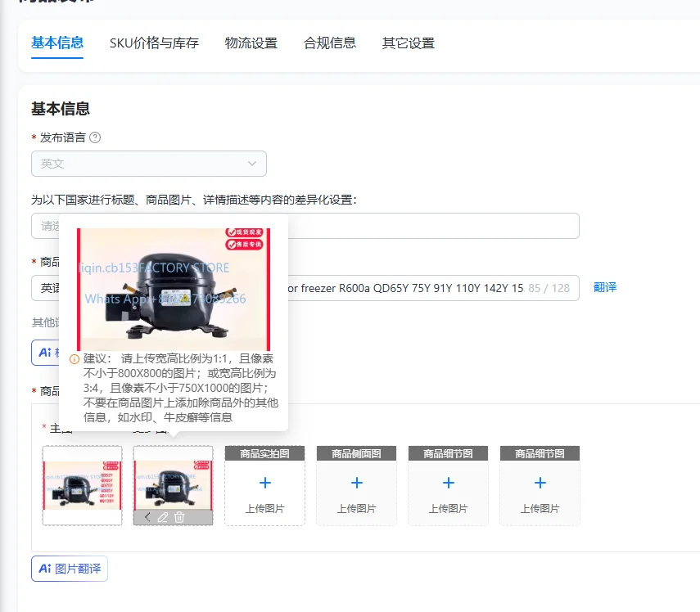This screenshot has height=612, width=700.
Task: Open the SKU价格与库存 tab
Action: 154,43
